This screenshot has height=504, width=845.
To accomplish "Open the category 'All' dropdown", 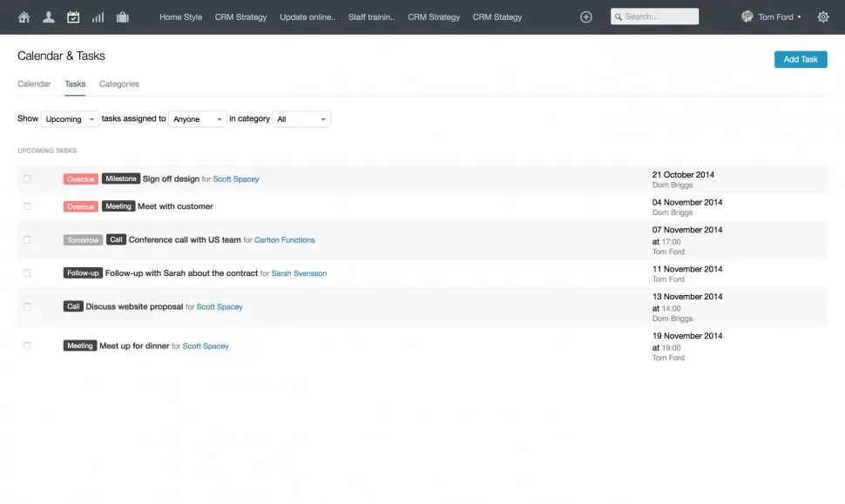I will 301,119.
